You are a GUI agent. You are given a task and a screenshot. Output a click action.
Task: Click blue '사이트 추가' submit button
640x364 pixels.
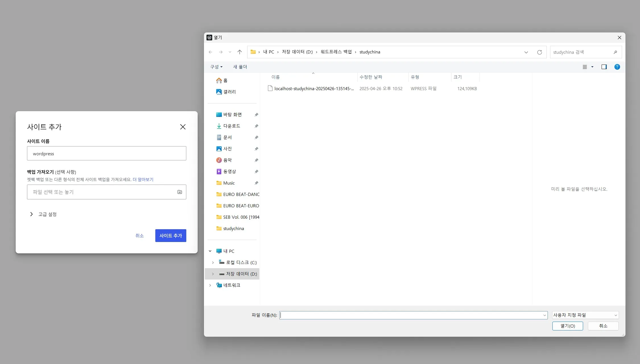[x=171, y=235]
